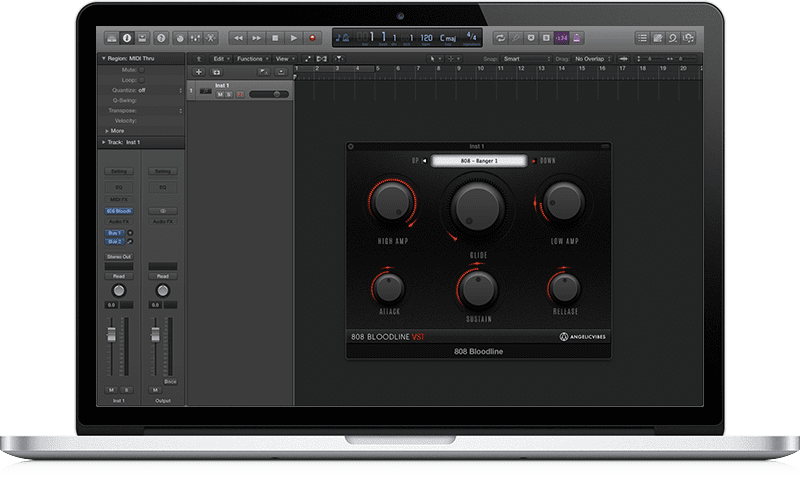The image size is (800, 478).
Task: Open the Command-click tool menu
Action: click(454, 59)
